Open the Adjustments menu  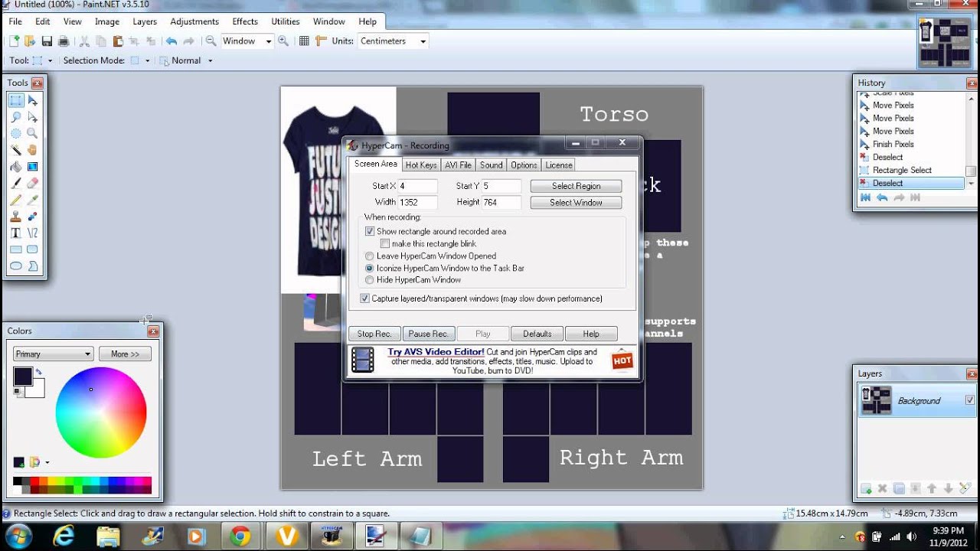click(x=194, y=21)
